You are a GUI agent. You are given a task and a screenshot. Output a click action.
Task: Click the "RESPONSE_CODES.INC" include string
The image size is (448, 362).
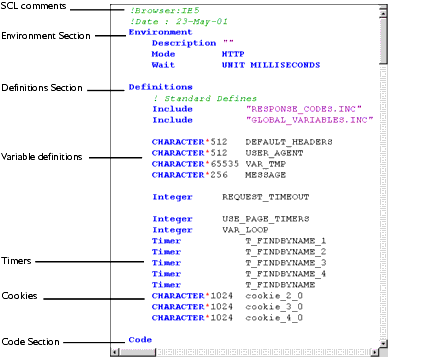[x=304, y=109]
